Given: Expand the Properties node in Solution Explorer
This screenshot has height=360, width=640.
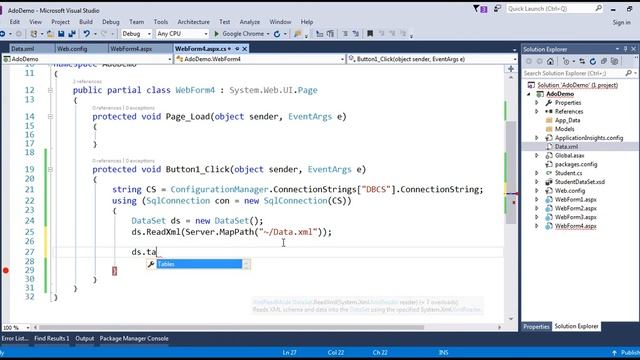Looking at the screenshot, I should (x=537, y=103).
